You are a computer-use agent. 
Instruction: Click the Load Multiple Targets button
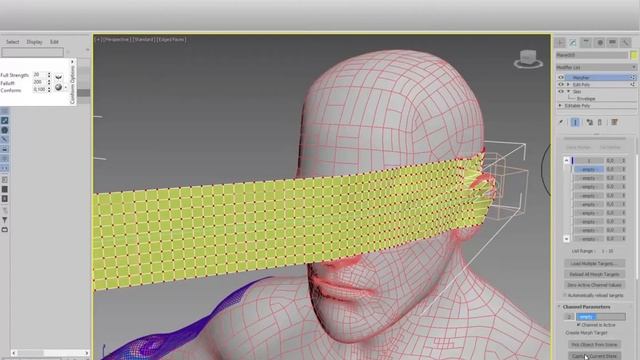coord(595,263)
